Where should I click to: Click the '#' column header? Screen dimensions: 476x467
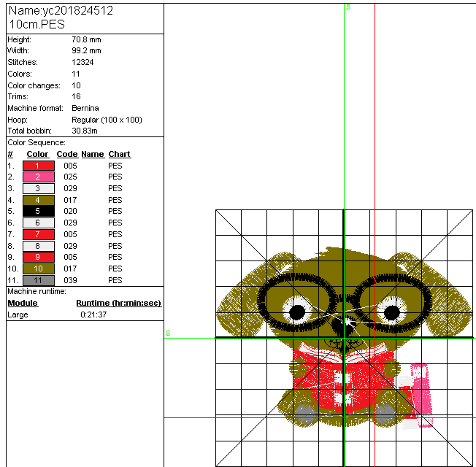pos(10,154)
